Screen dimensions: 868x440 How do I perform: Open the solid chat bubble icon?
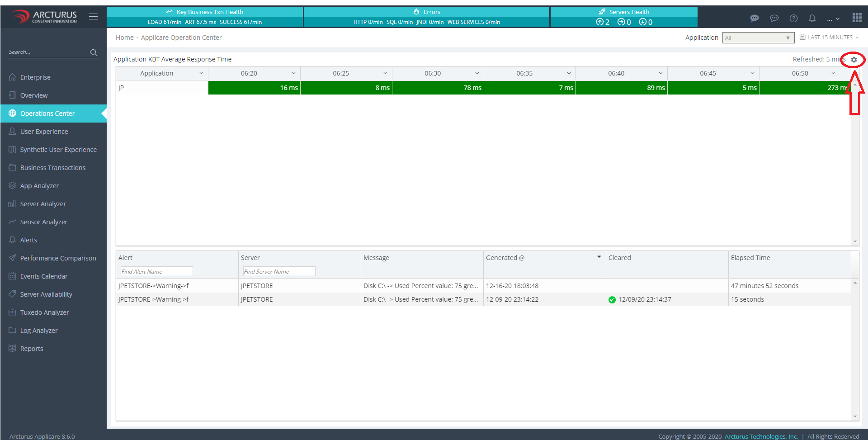point(755,19)
